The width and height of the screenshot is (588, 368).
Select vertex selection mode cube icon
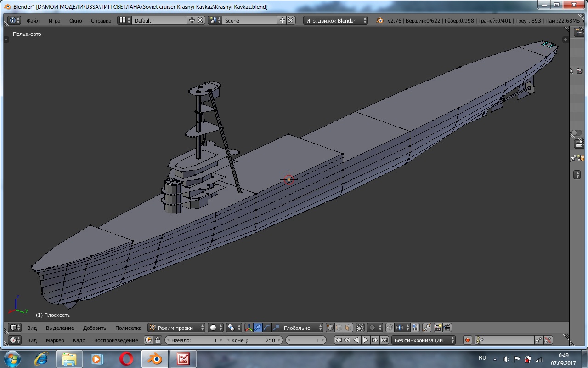[x=330, y=328]
